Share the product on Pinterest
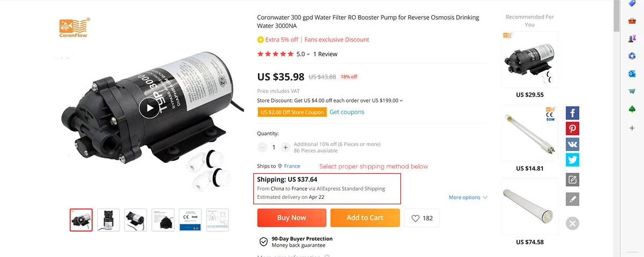644x257 pixels. coord(573,129)
